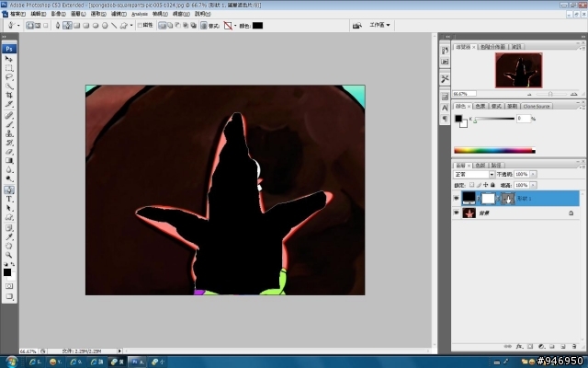This screenshot has height=368, width=588.
Task: Choose the Line tool in options bar
Action: click(114, 26)
